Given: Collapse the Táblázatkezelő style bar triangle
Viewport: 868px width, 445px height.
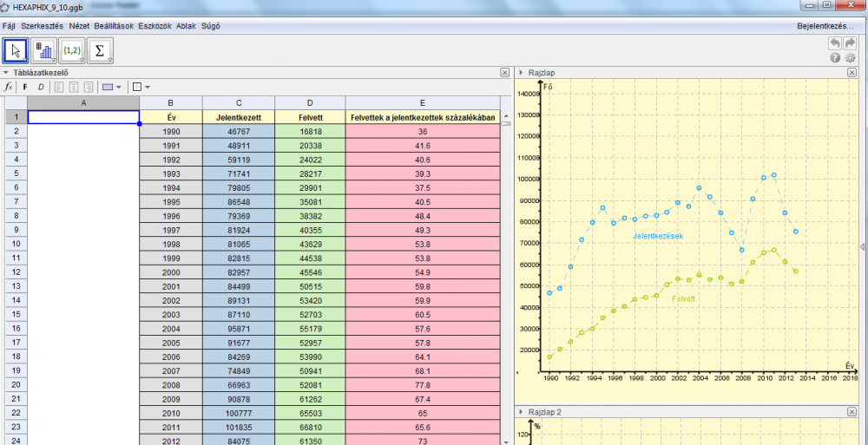Looking at the screenshot, I should click(6, 73).
